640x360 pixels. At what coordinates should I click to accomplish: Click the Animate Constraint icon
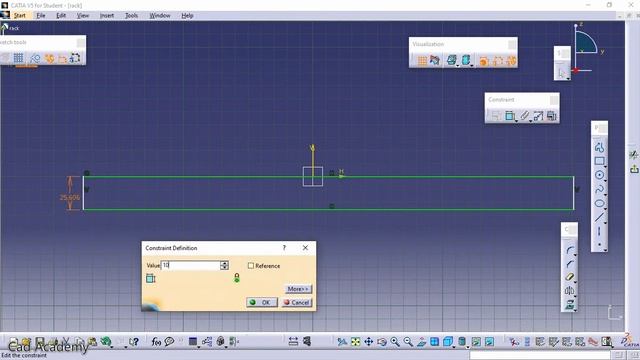(x=538, y=116)
